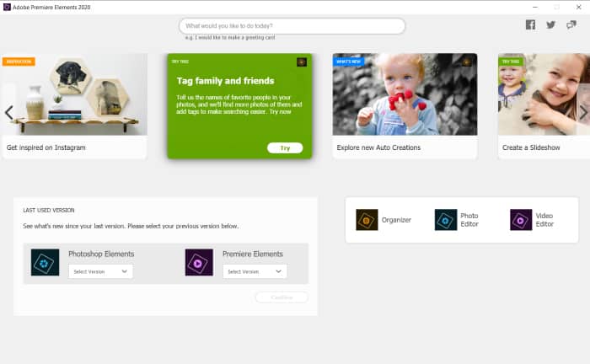Click the Premiere Elements title bar app icon

(x=7, y=7)
